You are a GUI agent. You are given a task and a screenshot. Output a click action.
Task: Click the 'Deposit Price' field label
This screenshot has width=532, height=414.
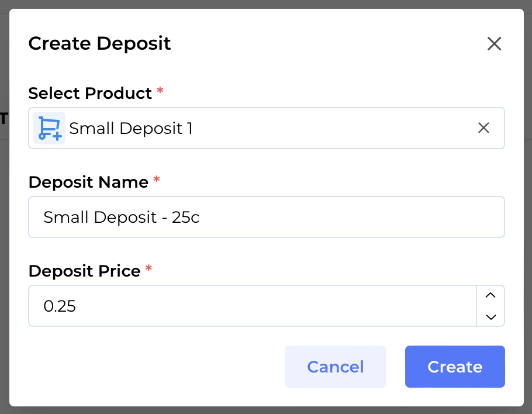84,271
